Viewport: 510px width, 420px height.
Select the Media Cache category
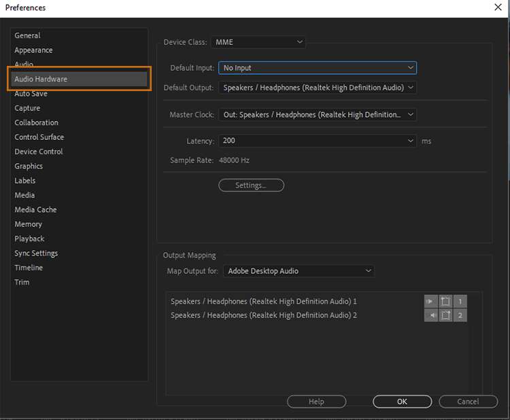pos(35,210)
